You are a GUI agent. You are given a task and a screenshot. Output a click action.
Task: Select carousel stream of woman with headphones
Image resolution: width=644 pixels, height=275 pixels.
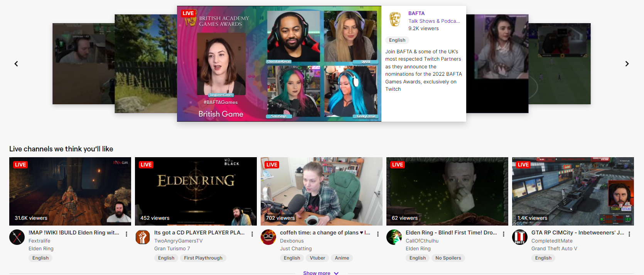(497, 64)
